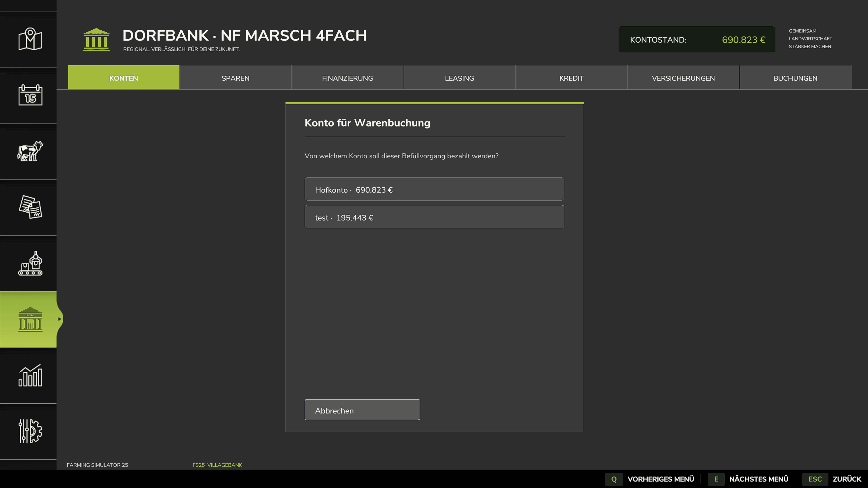Click the E key hint
868x488 pixels.
[x=716, y=479]
